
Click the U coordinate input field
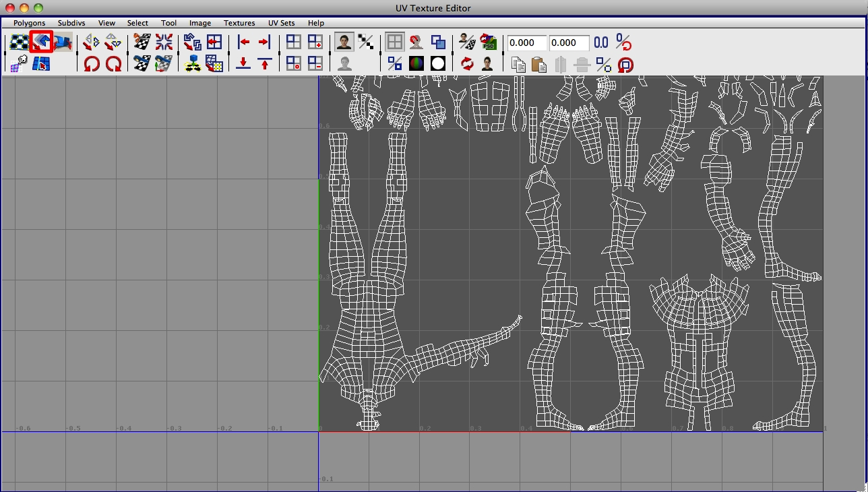[x=526, y=42]
